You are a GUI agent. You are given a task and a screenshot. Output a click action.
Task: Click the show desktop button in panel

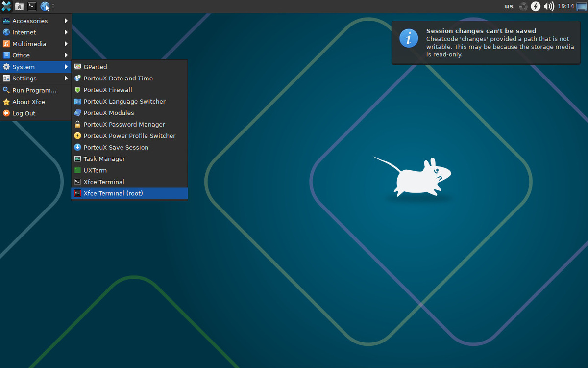[x=582, y=6]
